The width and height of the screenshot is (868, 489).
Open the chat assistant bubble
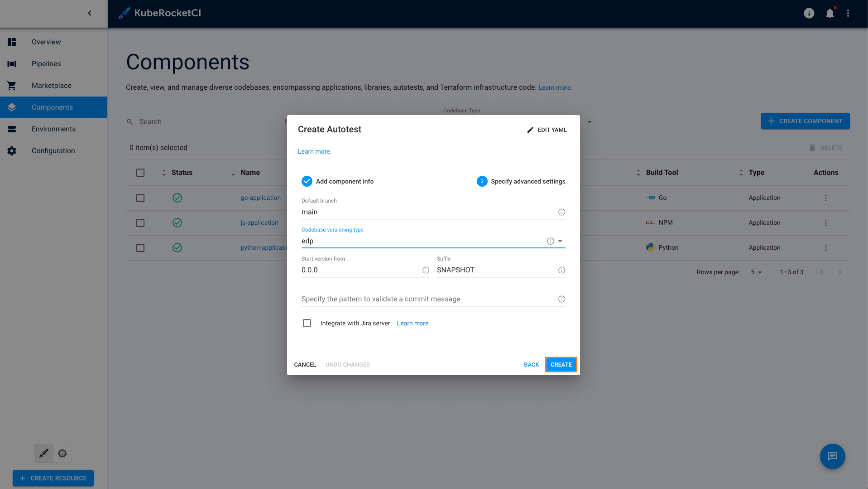tap(832, 456)
